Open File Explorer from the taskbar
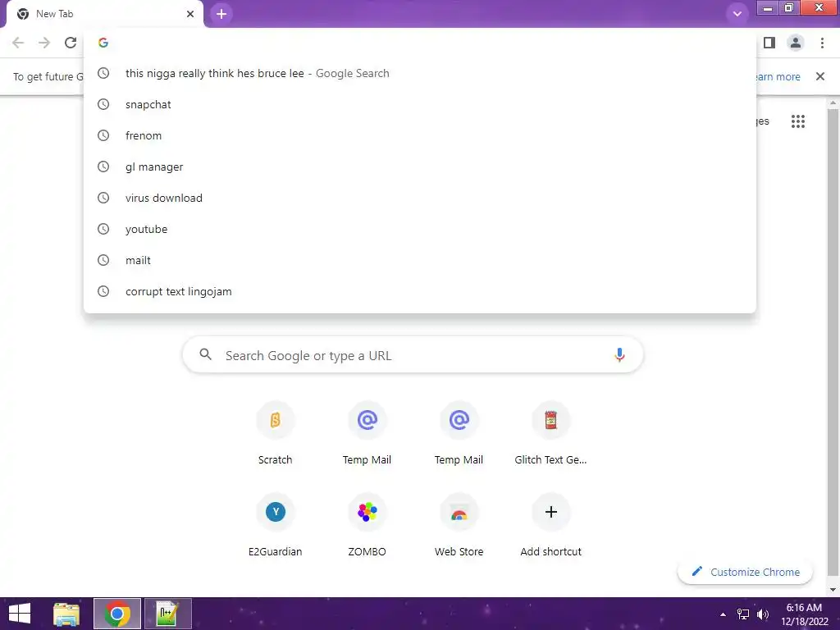The width and height of the screenshot is (840, 630). [66, 614]
